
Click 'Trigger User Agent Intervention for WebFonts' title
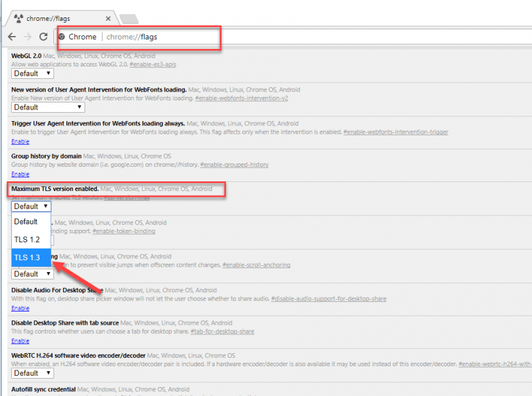(x=98, y=124)
